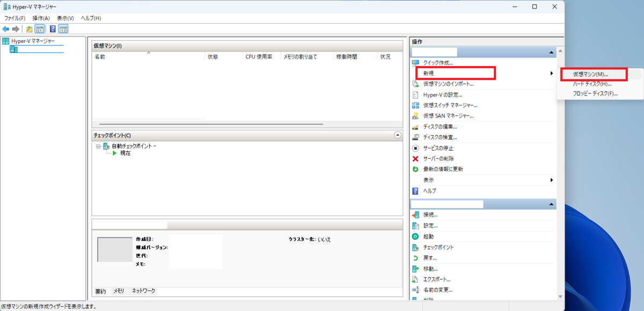Click the Up one level folder icon
644x311 pixels.
tap(30, 29)
